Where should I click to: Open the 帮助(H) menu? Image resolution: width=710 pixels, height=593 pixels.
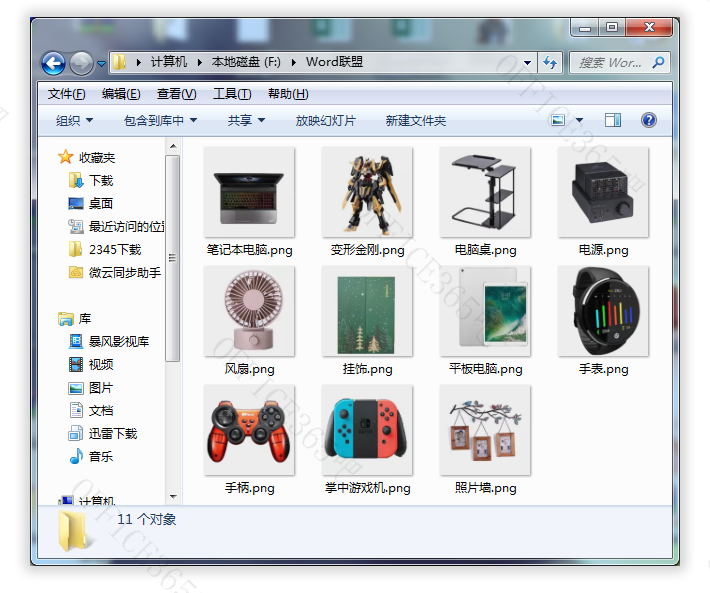pos(288,94)
